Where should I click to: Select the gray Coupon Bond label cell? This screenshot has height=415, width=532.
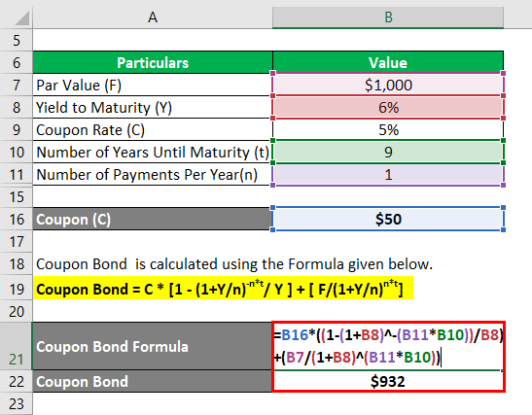pyautogui.click(x=153, y=381)
